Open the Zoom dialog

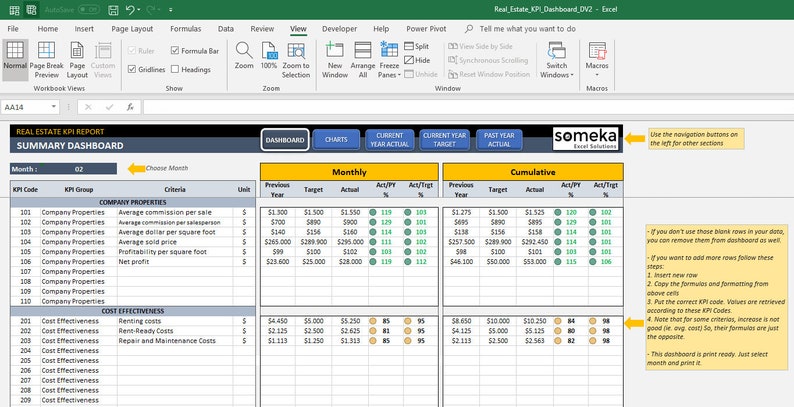[x=244, y=56]
